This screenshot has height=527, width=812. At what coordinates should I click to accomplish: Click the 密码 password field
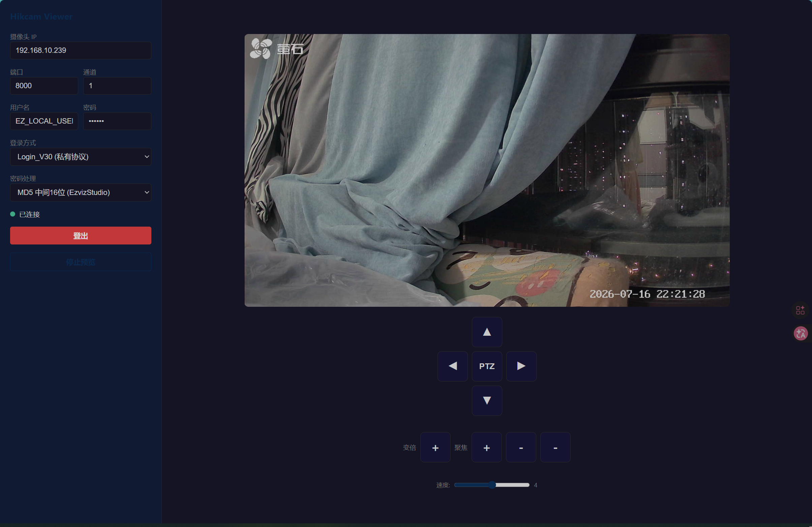pyautogui.click(x=117, y=121)
